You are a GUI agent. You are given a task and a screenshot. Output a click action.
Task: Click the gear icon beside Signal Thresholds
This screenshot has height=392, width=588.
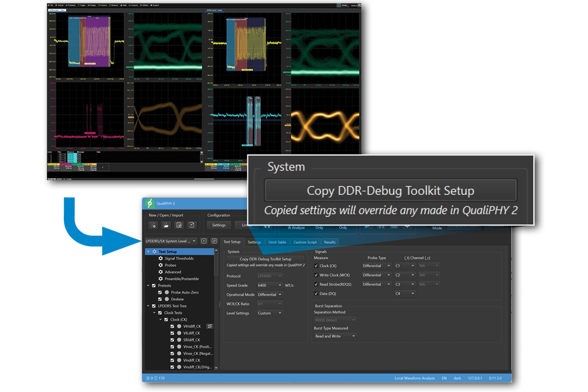pos(161,258)
